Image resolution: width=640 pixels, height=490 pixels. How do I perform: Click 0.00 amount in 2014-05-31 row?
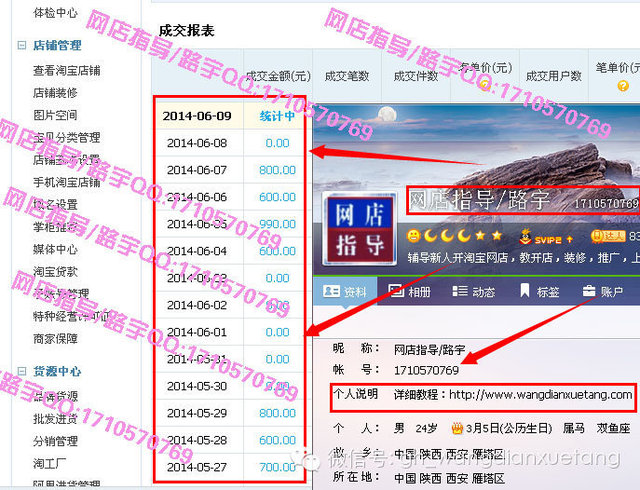(x=278, y=359)
